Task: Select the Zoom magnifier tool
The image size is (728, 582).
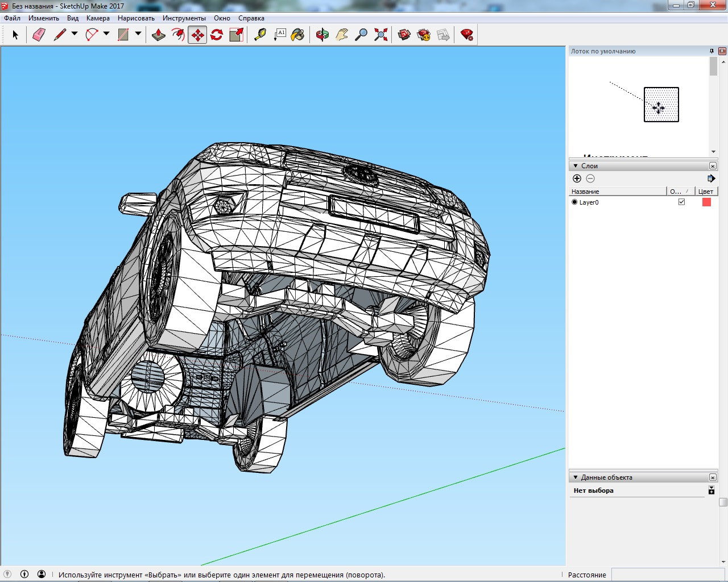Action: click(361, 35)
